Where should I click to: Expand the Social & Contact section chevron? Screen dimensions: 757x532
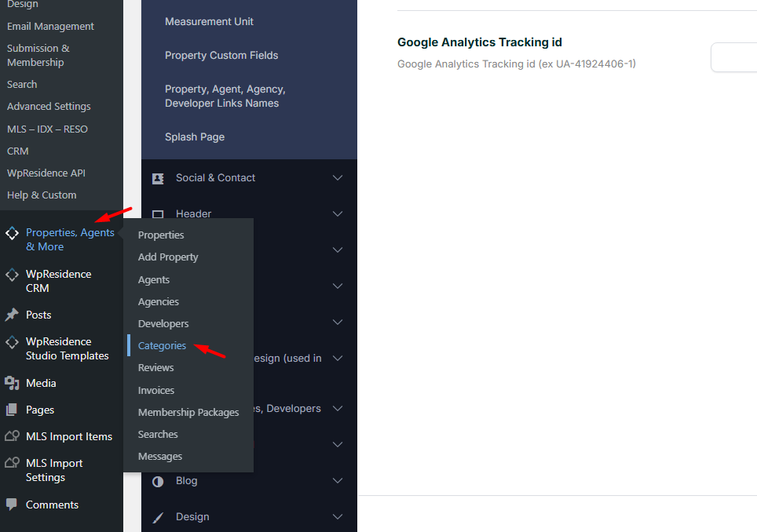[338, 178]
